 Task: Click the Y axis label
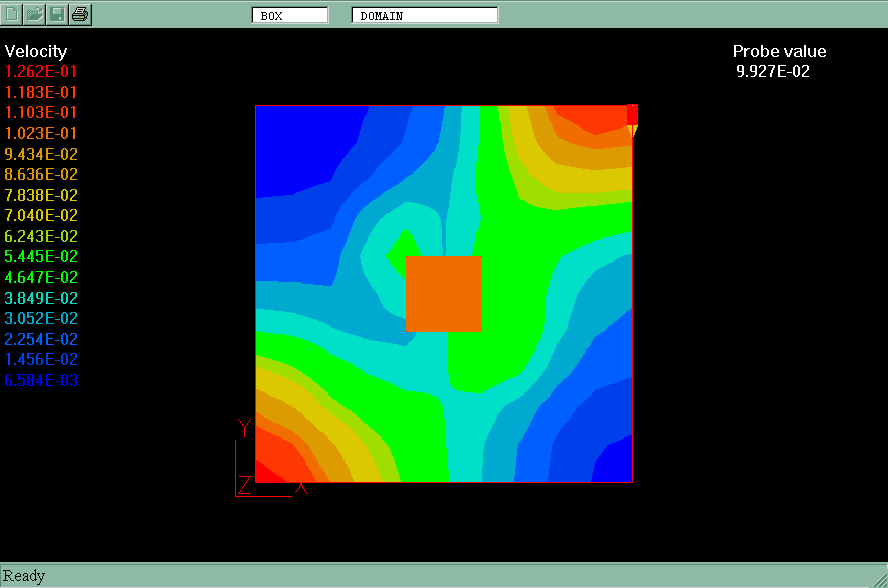pyautogui.click(x=244, y=428)
